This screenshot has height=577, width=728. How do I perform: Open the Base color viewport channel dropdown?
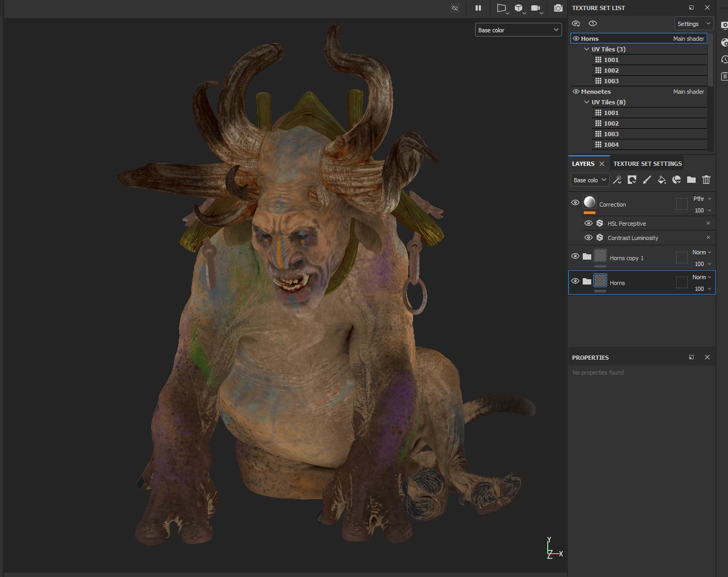pos(518,30)
